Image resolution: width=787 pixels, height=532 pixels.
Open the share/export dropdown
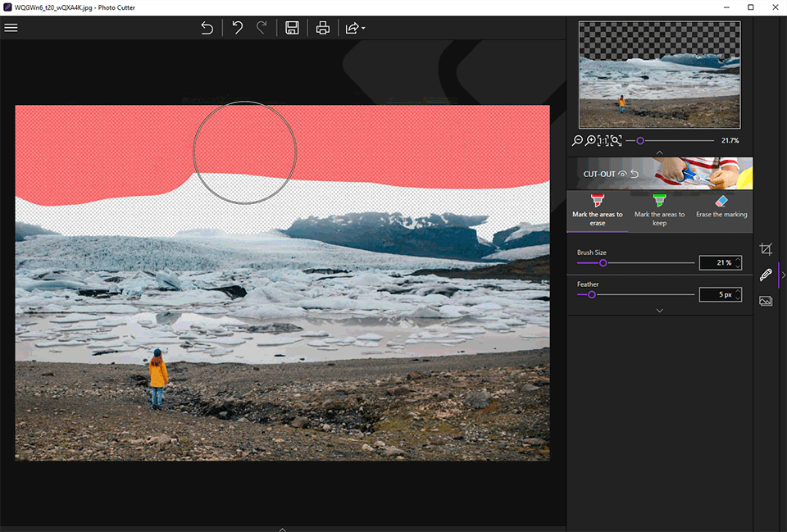(x=355, y=28)
